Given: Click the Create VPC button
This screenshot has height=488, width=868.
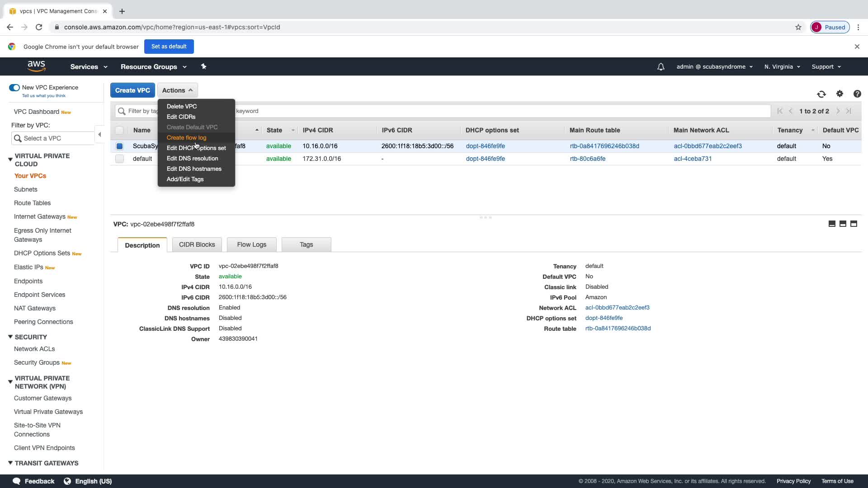Looking at the screenshot, I should coord(132,90).
